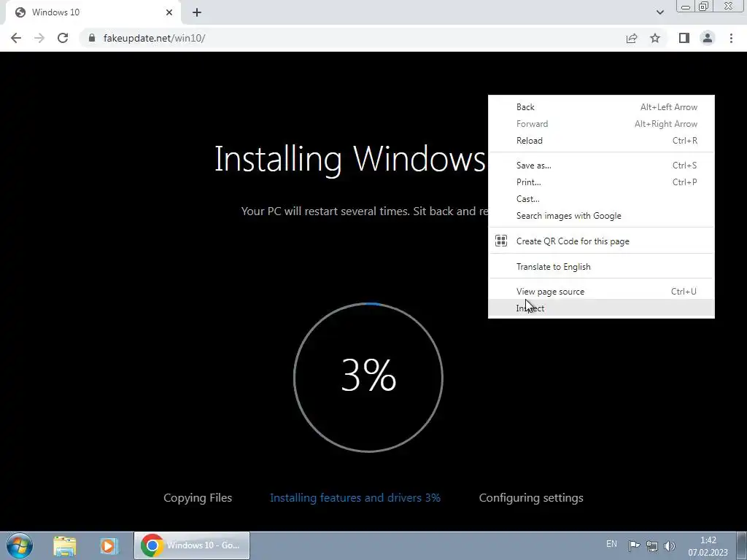Viewport: 747px width, 560px height.
Task: Click the Configuring settings stage label
Action: (531, 497)
